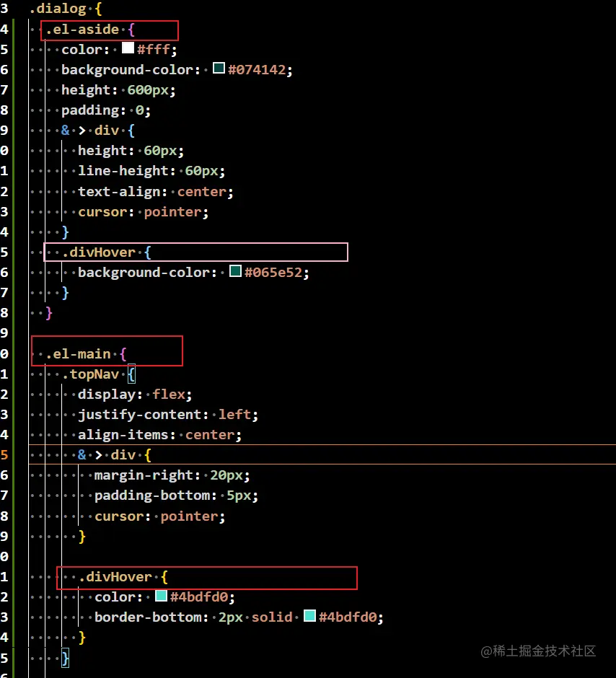This screenshot has height=678, width=616.
Task: Click the '.el-main' selector text
Action: pyautogui.click(x=78, y=354)
